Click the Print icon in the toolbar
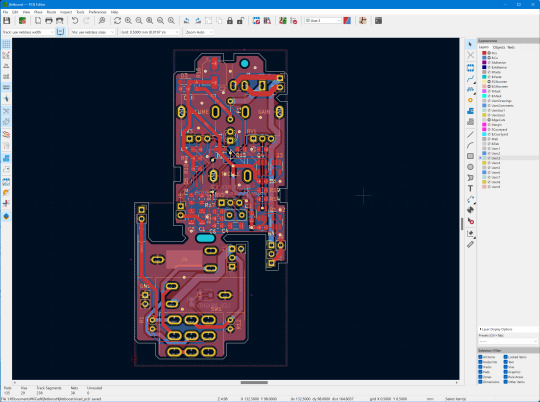This screenshot has width=540, height=402. tap(49, 21)
